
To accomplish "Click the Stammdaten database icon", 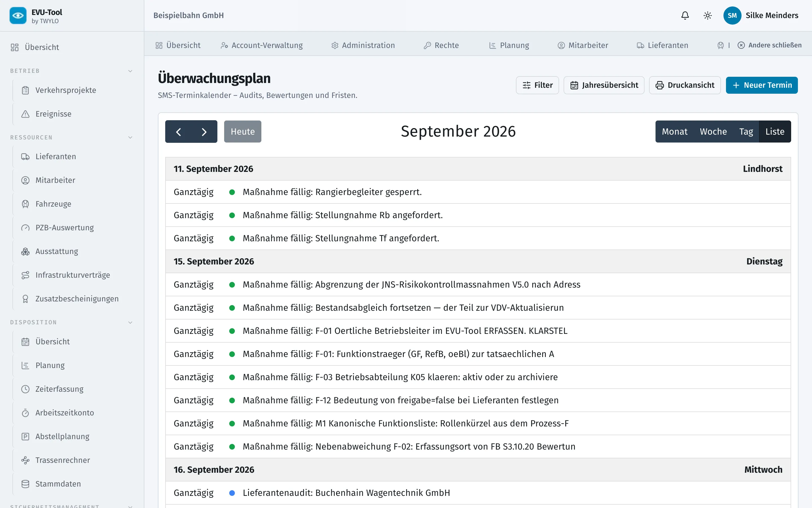I will [x=25, y=484].
